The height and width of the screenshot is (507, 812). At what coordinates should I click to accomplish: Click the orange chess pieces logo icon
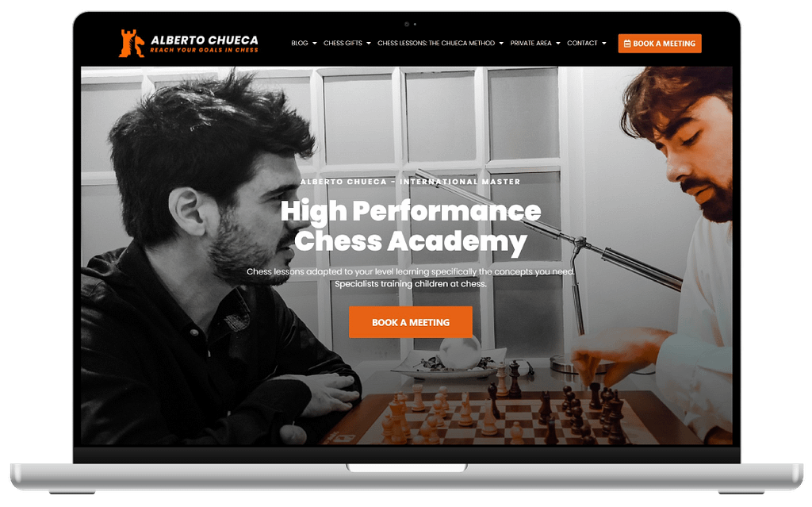click(x=132, y=43)
